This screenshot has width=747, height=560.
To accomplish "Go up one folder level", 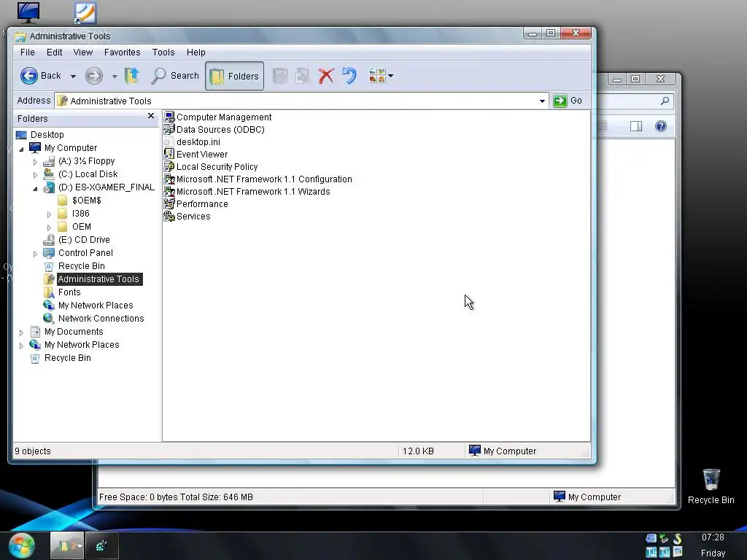I will 132,76.
